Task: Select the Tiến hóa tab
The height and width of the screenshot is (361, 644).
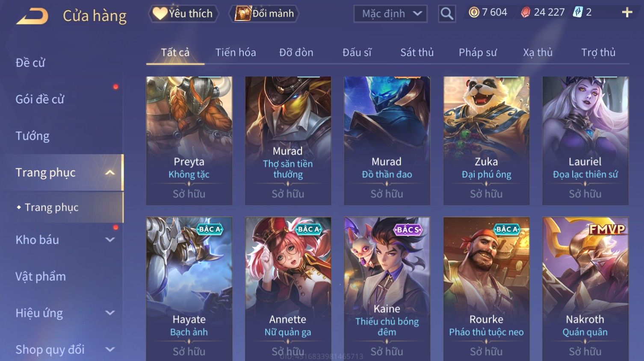Action: point(236,53)
